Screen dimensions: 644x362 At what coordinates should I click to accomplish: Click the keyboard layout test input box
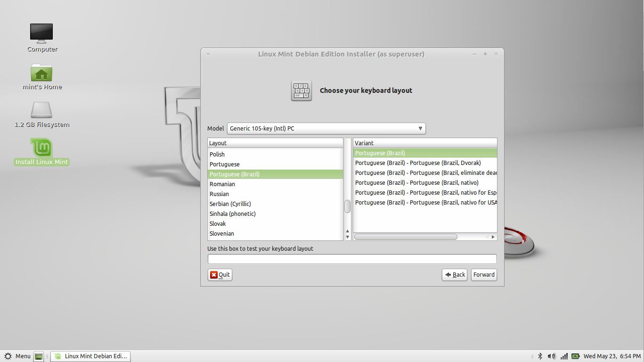352,259
